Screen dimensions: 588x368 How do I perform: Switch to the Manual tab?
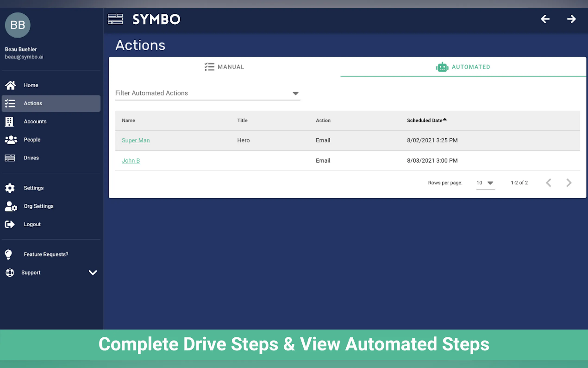tap(224, 67)
